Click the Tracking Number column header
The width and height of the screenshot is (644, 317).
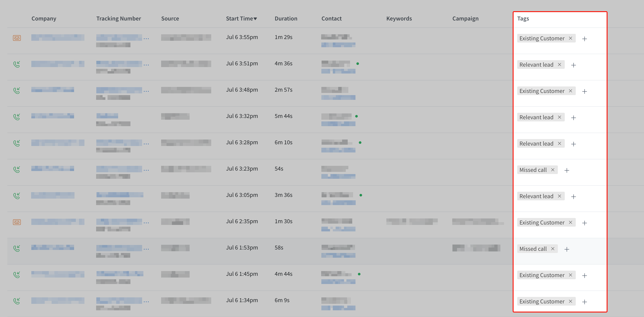[x=119, y=19]
